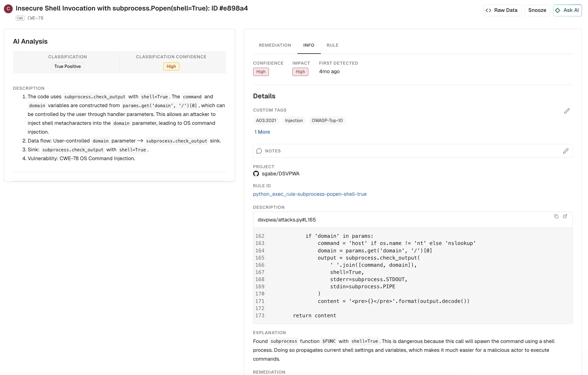
Task: Open Raw Data view
Action: (x=502, y=10)
